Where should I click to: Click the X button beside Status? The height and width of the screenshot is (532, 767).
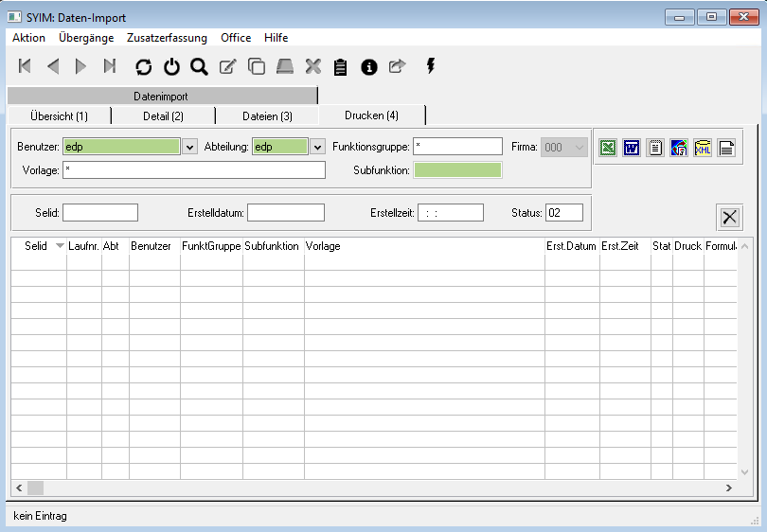(730, 217)
